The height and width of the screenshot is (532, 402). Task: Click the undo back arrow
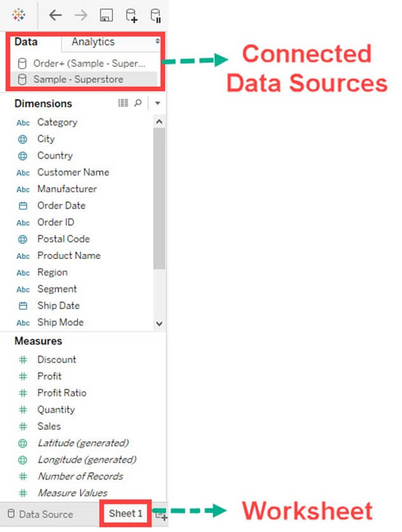coord(55,15)
